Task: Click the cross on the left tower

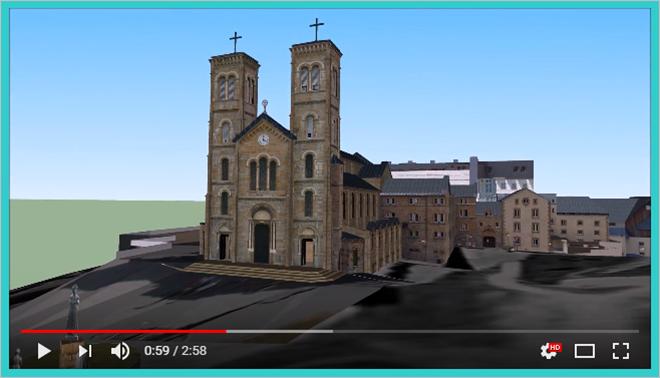Action: 236,42
